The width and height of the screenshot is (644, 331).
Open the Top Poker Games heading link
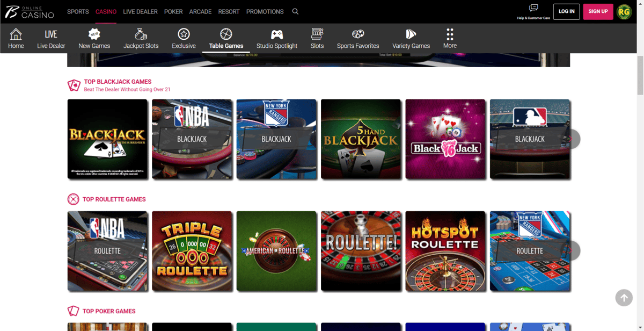coord(109,311)
